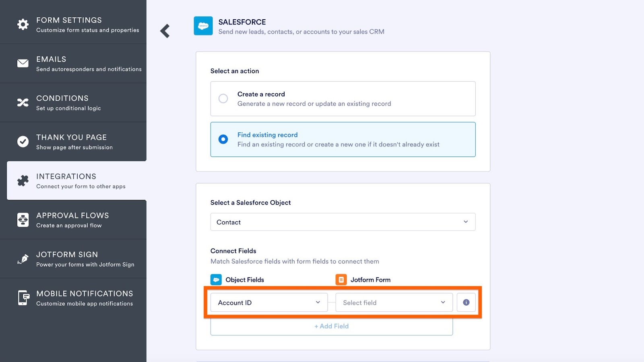Click the Emails envelope icon
The width and height of the screenshot is (644, 362).
pyautogui.click(x=23, y=63)
